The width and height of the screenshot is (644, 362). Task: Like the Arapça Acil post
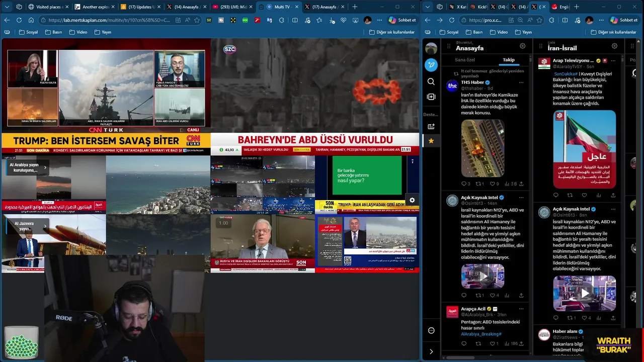(493, 343)
